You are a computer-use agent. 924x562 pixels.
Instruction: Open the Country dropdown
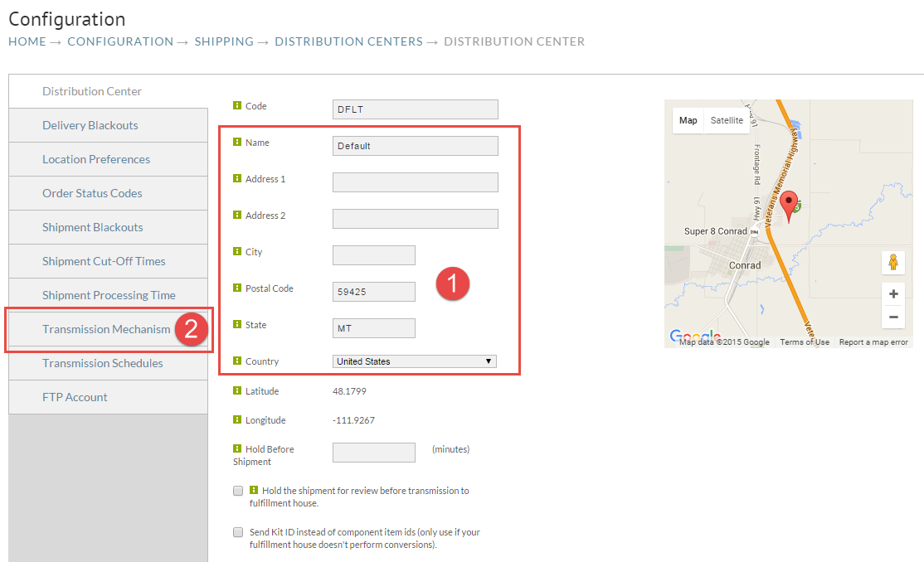click(x=414, y=361)
